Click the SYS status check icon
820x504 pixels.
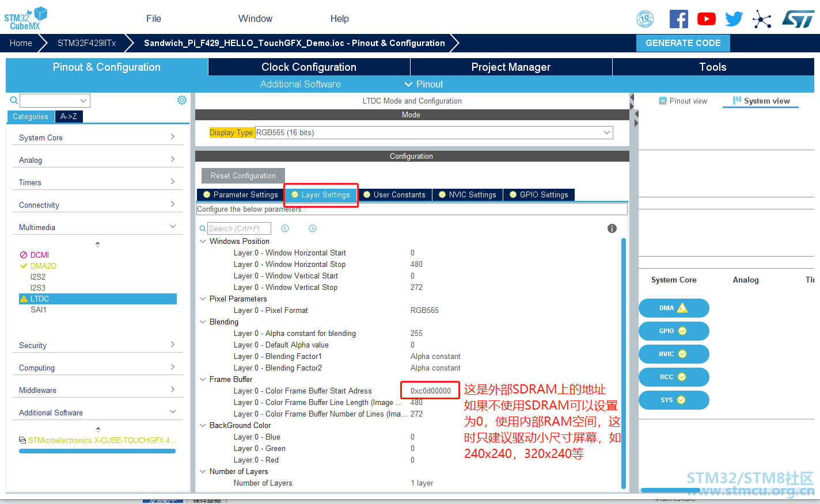pyautogui.click(x=681, y=400)
